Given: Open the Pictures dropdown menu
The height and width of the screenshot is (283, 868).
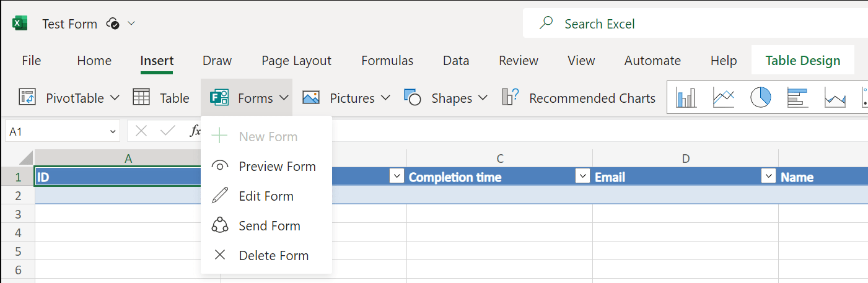Looking at the screenshot, I should click(385, 98).
